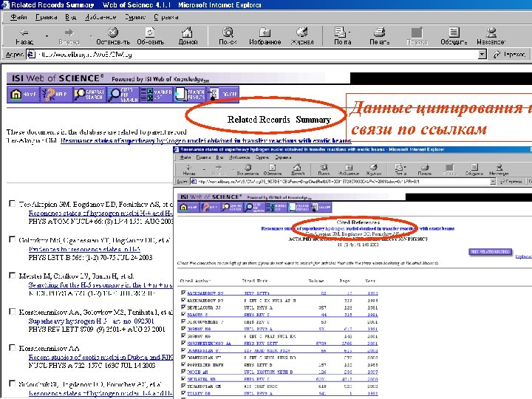Open the Mail (Почта) arrow in the Cited References window
The width and height of the screenshot is (532, 399).
tap(406, 167)
